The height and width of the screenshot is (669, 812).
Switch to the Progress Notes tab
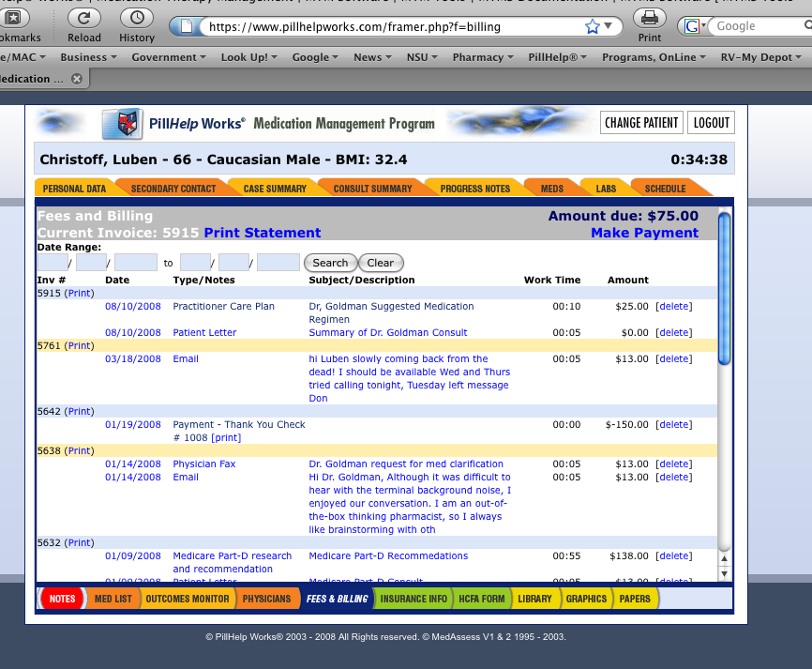474,189
